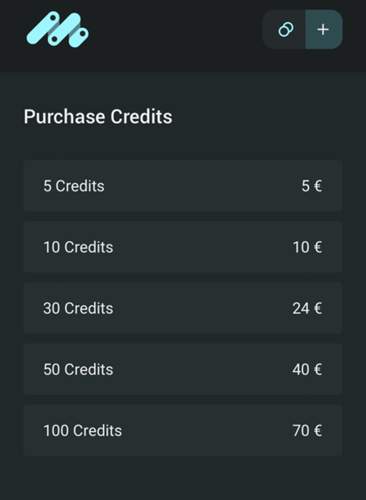Choose the 50 Credits option

click(183, 369)
